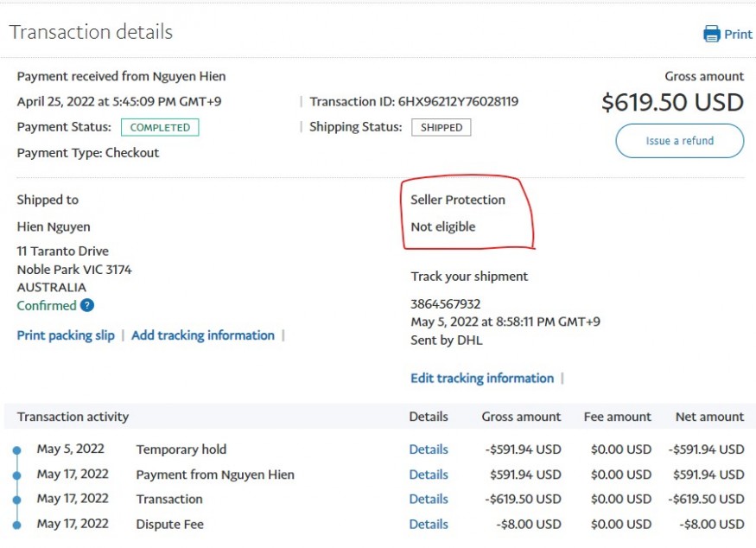The width and height of the screenshot is (756, 548).
Task: View Details for Payment from Nguyen Hien
Action: (x=429, y=475)
